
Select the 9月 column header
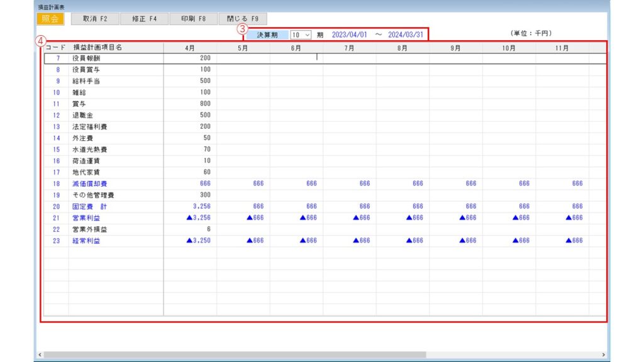click(455, 48)
